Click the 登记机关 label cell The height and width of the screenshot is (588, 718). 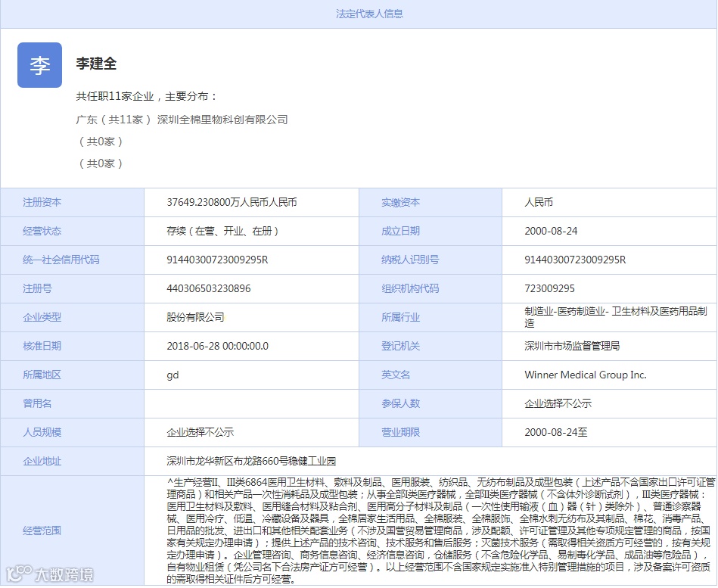430,346
